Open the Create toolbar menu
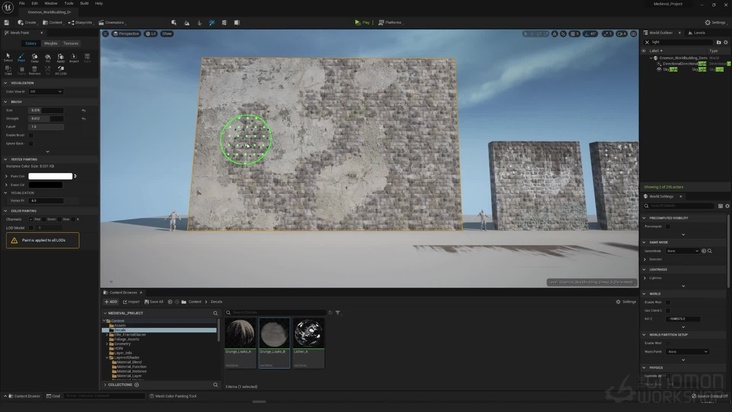The height and width of the screenshot is (412, 732). click(27, 22)
